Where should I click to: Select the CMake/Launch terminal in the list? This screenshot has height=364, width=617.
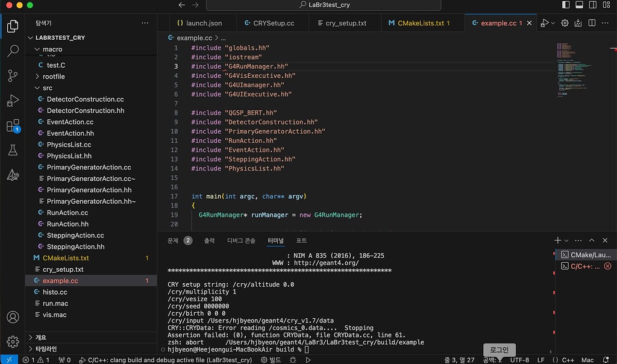click(586, 254)
